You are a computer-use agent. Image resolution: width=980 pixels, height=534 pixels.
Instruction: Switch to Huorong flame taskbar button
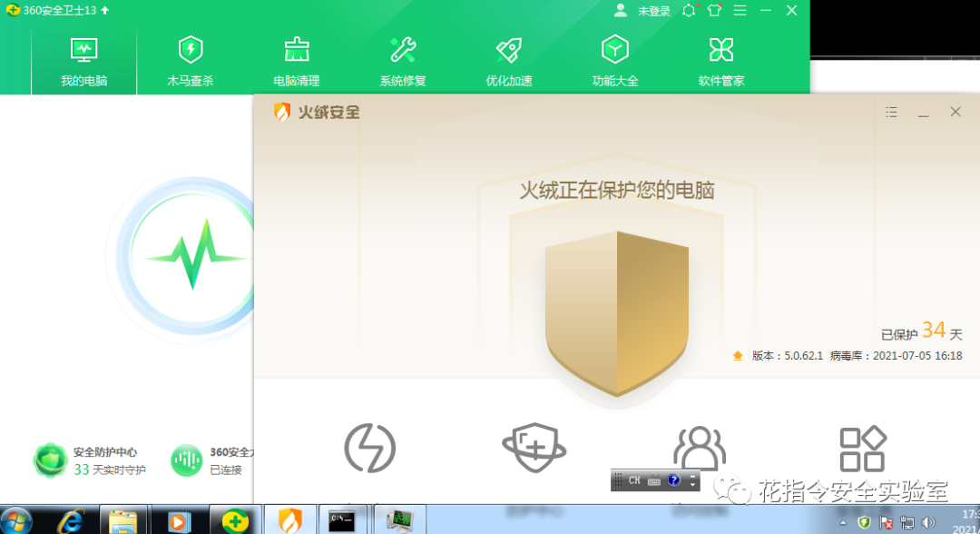[290, 520]
